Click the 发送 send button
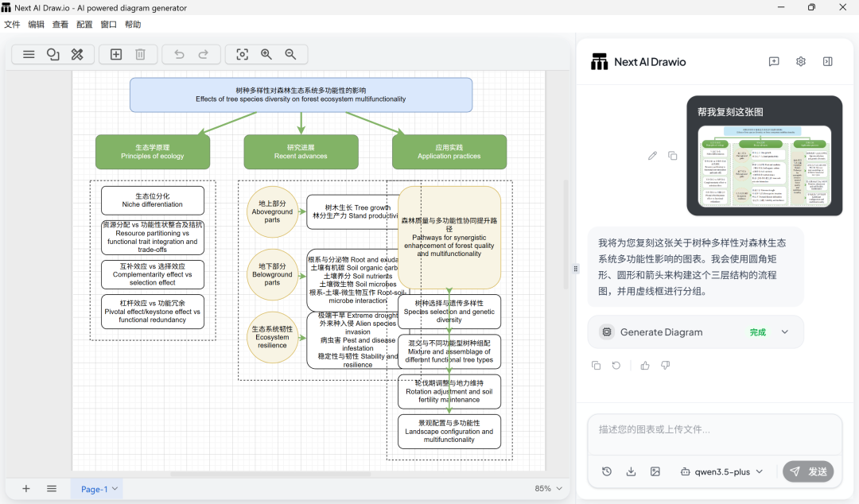 point(808,471)
